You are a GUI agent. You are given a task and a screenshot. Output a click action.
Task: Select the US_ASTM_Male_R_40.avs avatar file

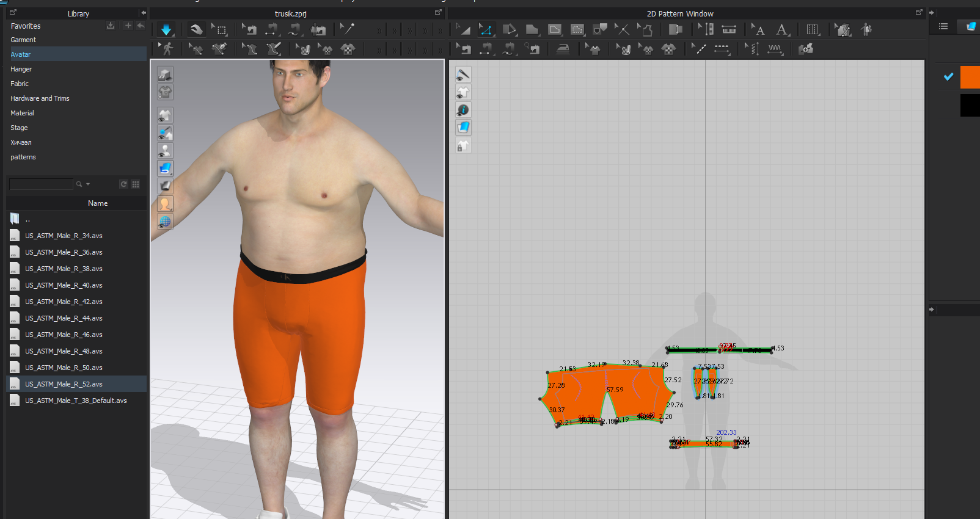tap(64, 285)
